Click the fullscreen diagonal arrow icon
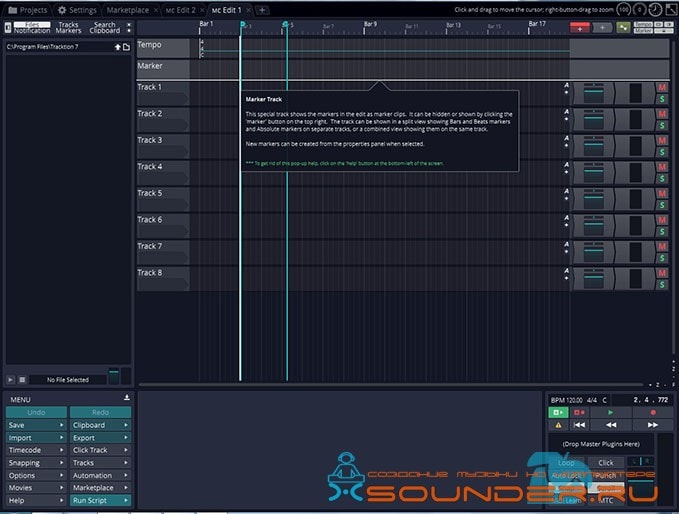The width and height of the screenshot is (679, 514). (x=671, y=10)
